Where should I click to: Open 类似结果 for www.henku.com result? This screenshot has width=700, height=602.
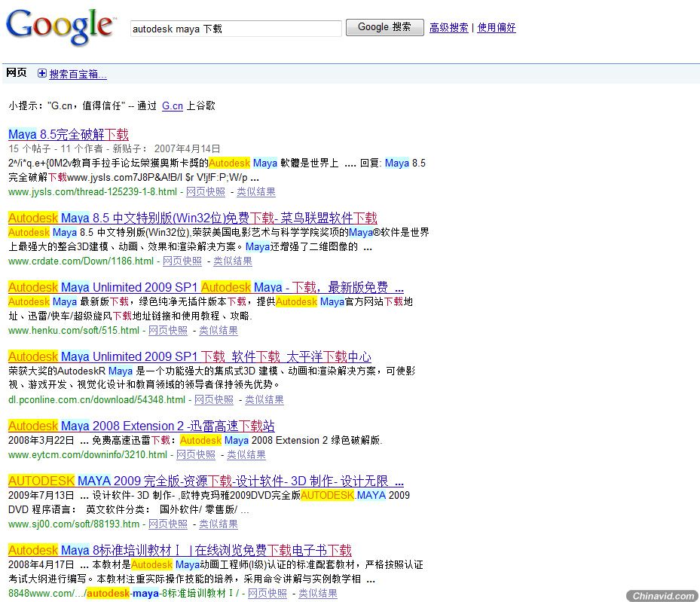coord(219,330)
